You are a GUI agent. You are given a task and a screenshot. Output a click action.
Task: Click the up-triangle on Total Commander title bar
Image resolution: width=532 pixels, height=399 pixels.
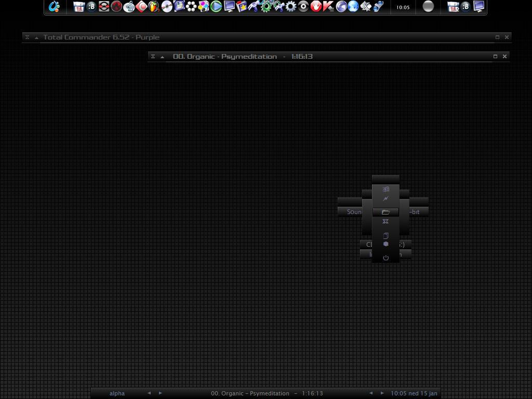(x=36, y=37)
